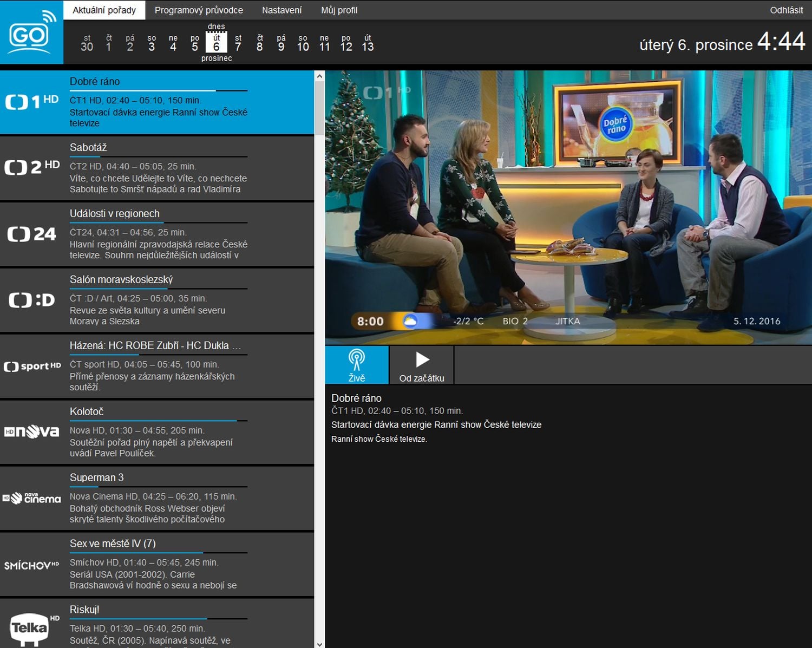Open the Programový průvodce tab

(x=199, y=10)
